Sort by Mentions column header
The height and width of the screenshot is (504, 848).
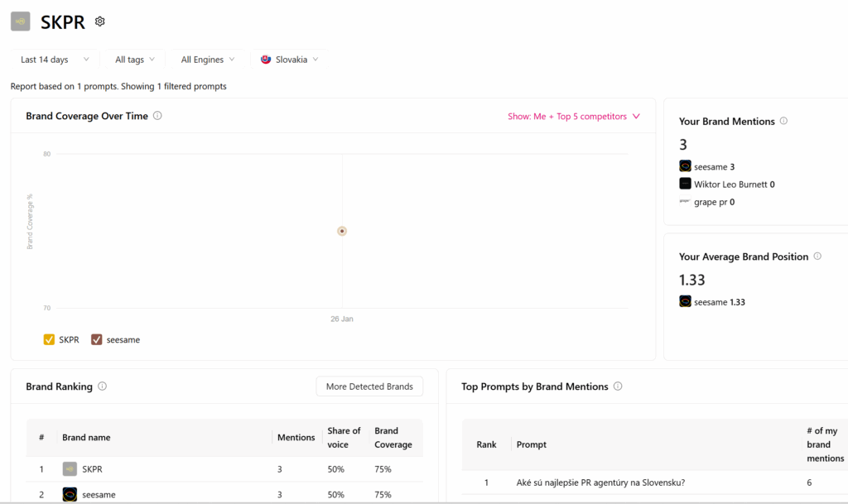pos(296,438)
